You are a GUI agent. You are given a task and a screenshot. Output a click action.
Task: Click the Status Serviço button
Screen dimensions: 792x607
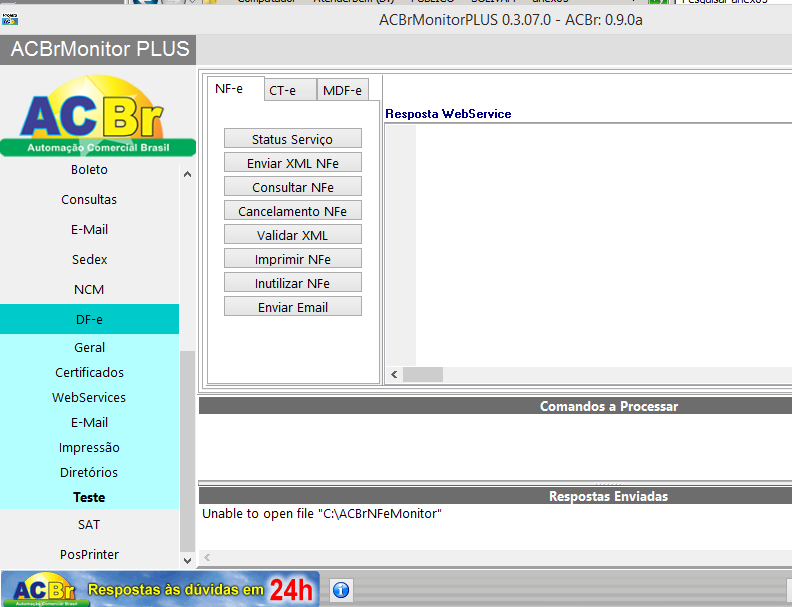pyautogui.click(x=292, y=139)
